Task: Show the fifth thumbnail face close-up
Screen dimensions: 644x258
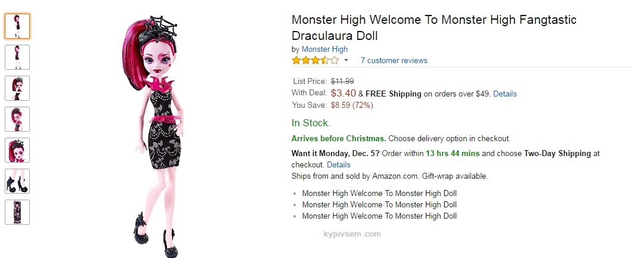Action: (x=17, y=150)
